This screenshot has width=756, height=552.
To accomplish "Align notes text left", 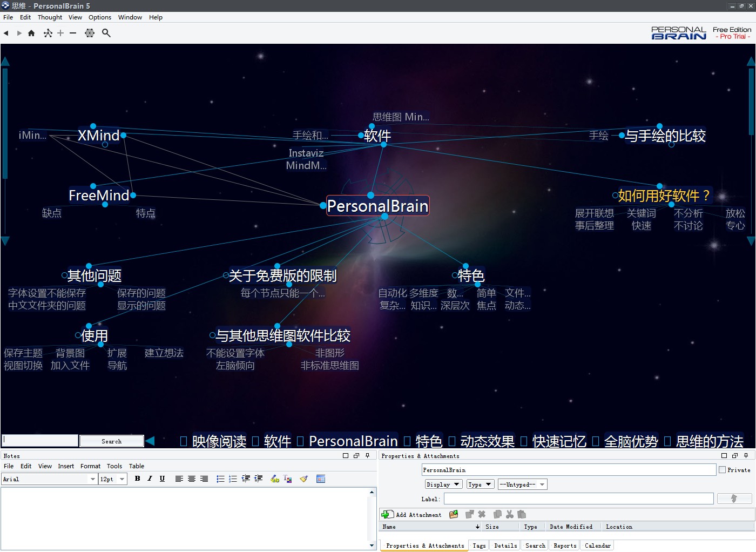I will click(179, 479).
